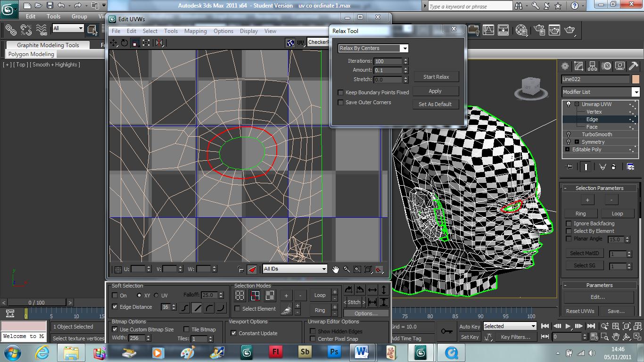The image size is (644, 362).
Task: Select the Pan tool in the UV editor
Action: coord(336,269)
